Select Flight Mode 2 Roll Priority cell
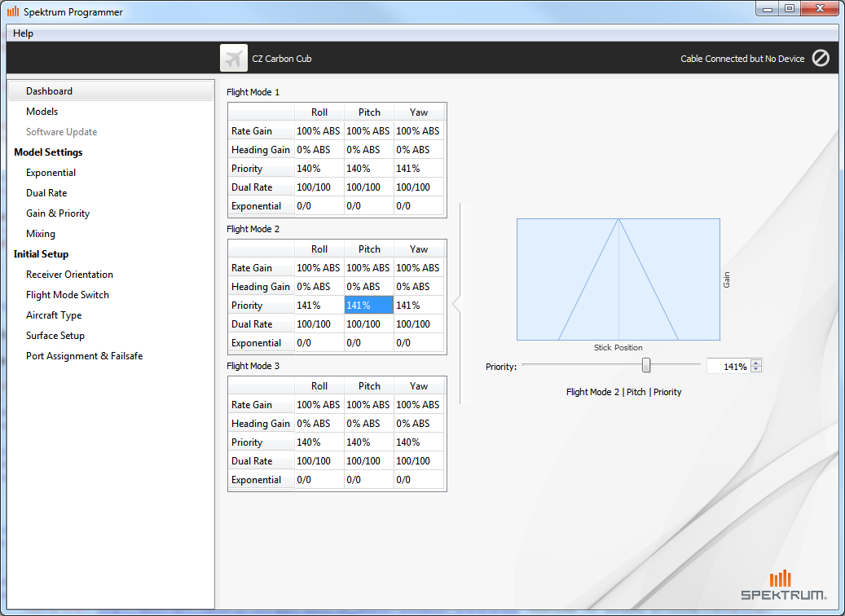 click(x=319, y=306)
